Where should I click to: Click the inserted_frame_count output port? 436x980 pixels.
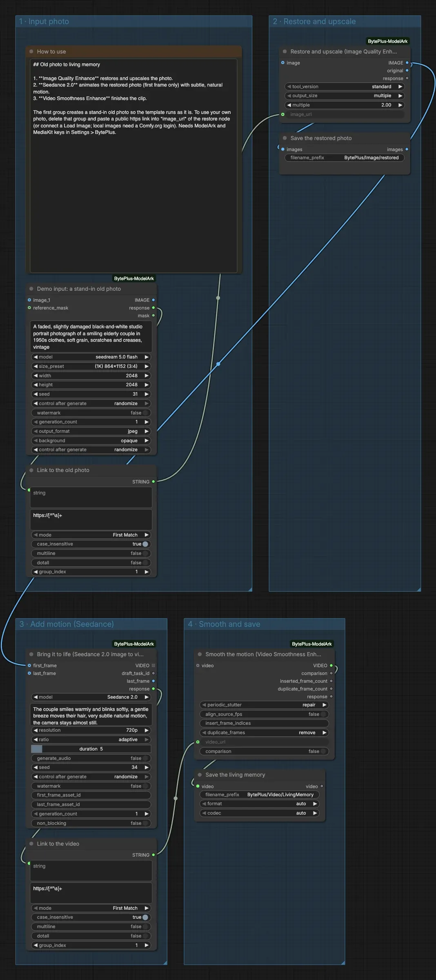[x=331, y=681]
